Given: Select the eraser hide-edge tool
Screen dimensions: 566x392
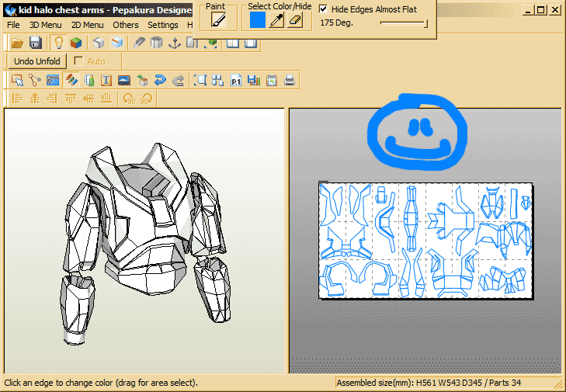Looking at the screenshot, I should [x=295, y=20].
